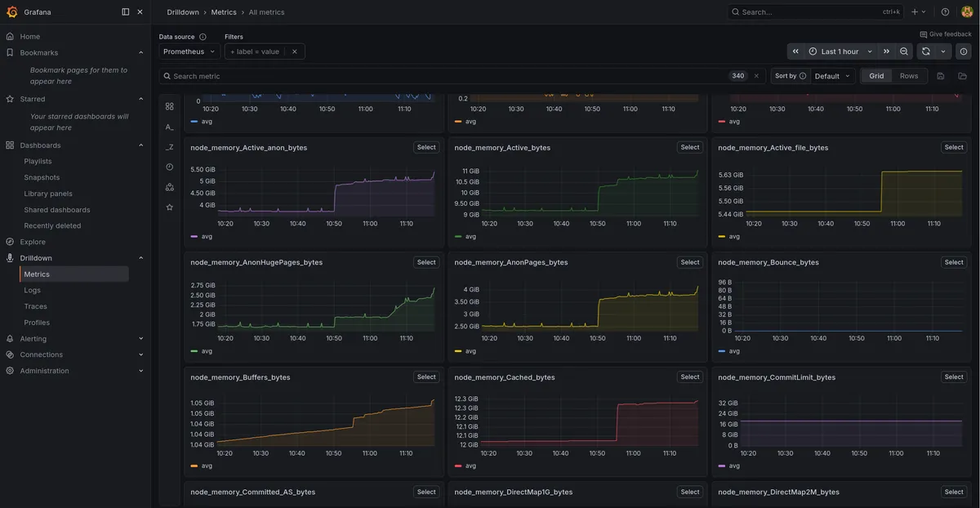Collapse the Starred section chevron

pos(140,99)
